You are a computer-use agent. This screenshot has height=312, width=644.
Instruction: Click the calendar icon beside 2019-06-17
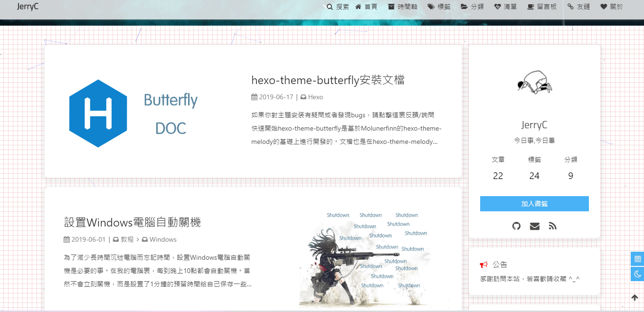(254, 97)
